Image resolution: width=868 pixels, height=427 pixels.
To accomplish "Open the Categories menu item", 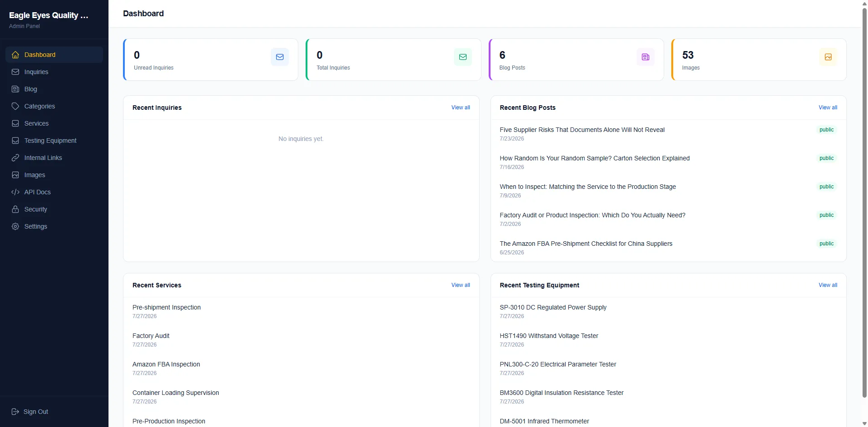I will [54, 106].
